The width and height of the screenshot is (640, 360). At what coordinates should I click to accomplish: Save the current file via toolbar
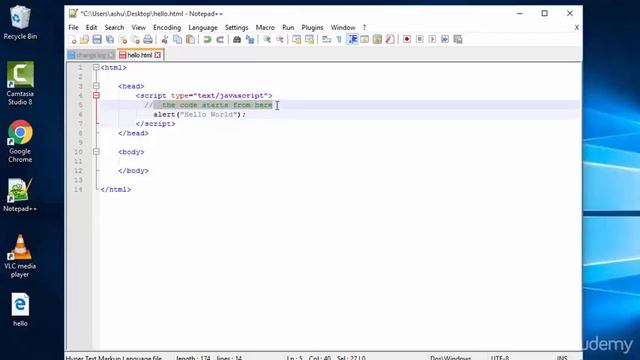tap(97, 39)
